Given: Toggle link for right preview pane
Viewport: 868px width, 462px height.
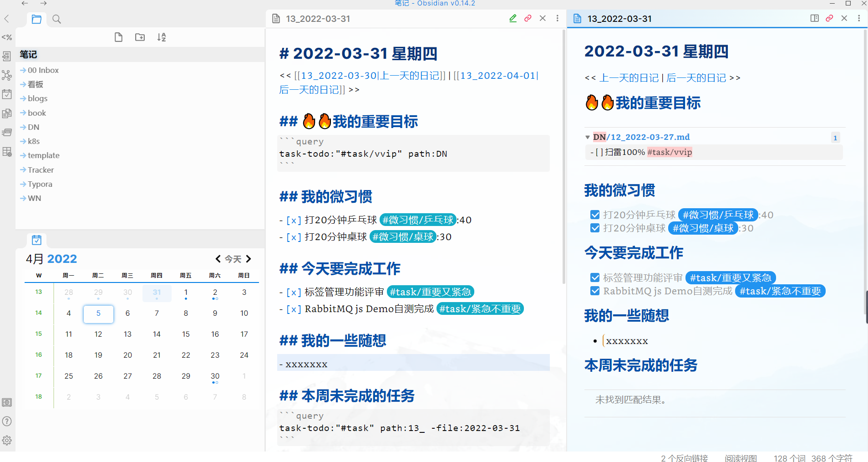Looking at the screenshot, I should tap(829, 18).
